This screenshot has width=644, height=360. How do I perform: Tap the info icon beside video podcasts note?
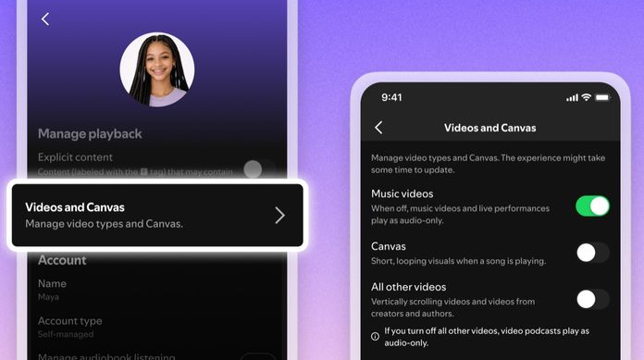pos(375,336)
